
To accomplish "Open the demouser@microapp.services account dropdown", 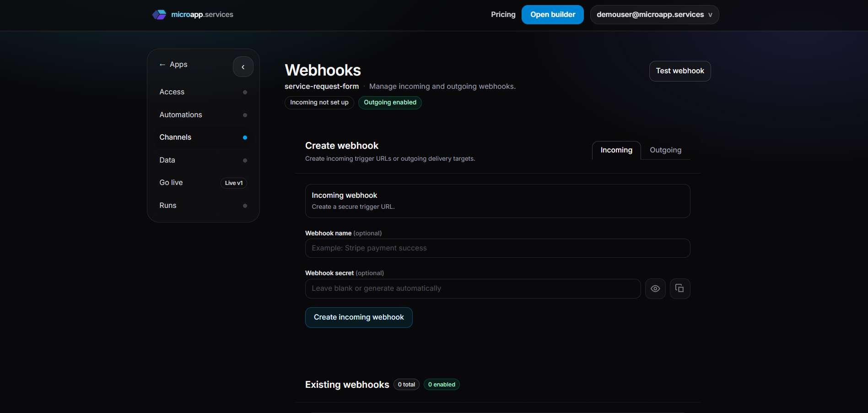I will 654,14.
